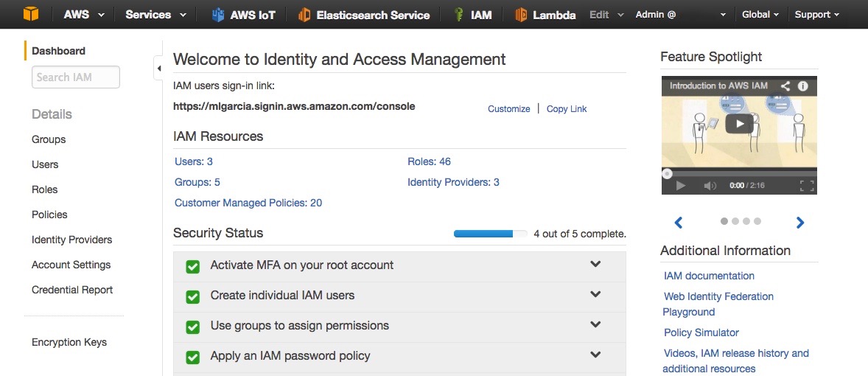
Task: Mute the video volume
Action: pyautogui.click(x=710, y=186)
